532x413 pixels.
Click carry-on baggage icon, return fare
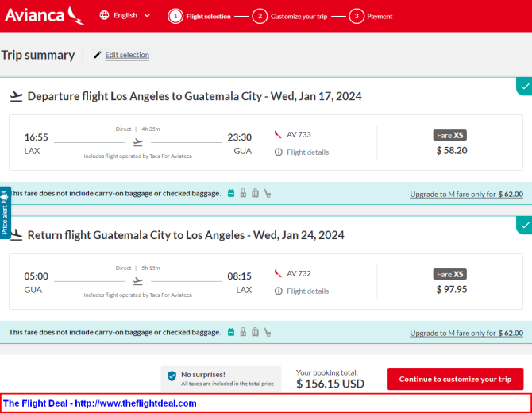[x=243, y=332]
